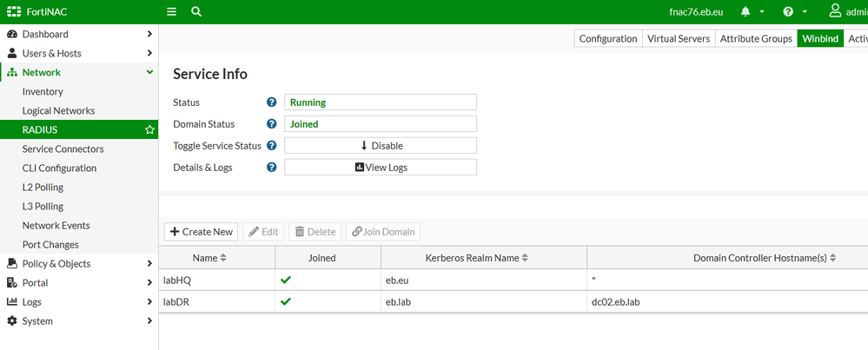Click help icon beside Details & Logs
The width and height of the screenshot is (868, 350).
(272, 168)
